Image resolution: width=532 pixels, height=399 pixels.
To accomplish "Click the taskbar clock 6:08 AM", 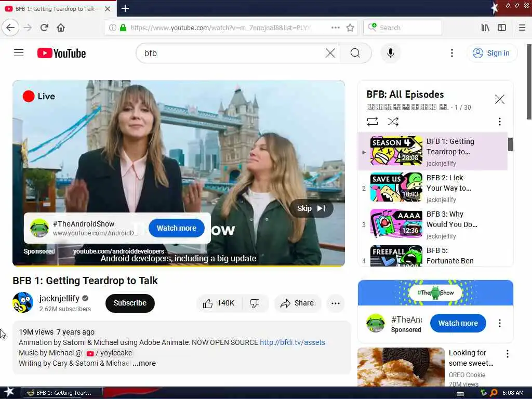I will point(513,393).
